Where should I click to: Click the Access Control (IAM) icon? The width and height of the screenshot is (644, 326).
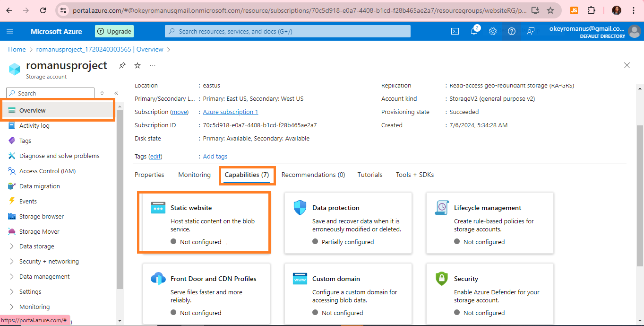[12, 171]
